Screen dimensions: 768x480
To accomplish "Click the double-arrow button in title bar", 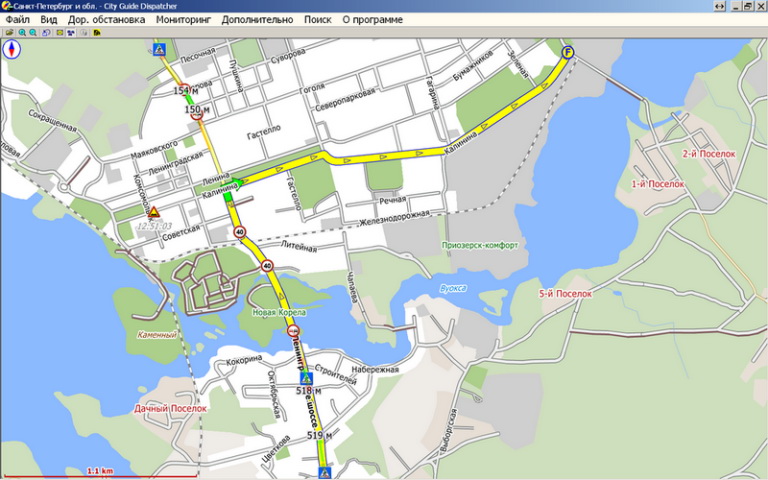I will [717, 6].
